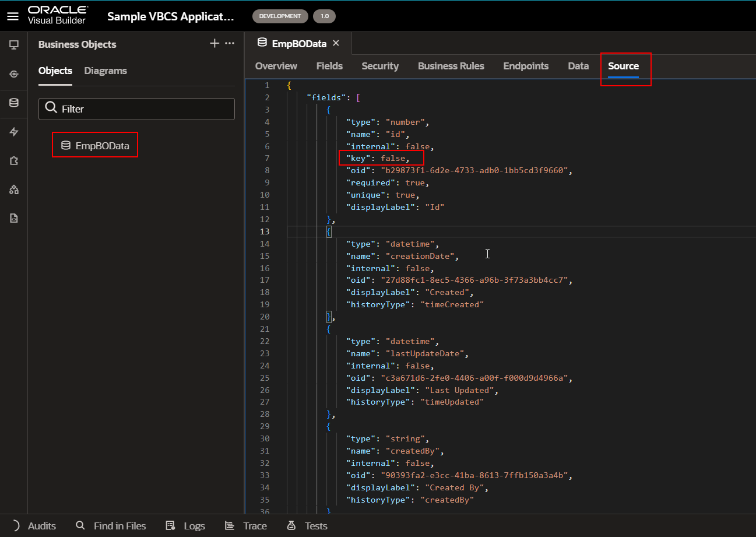Screen dimensions: 756x537
Task: Click the "displayLabel": "Last Updated" line
Action: point(423,390)
